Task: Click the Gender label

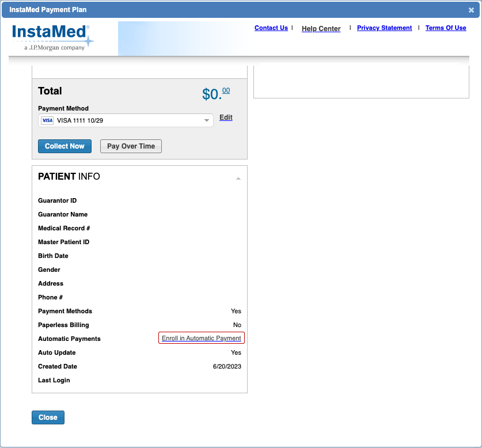Action: coord(49,269)
